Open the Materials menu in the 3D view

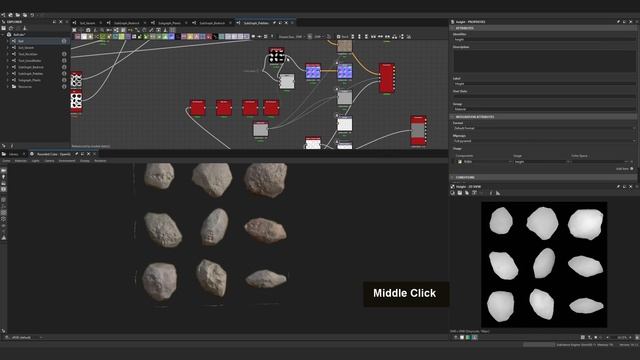pyautogui.click(x=20, y=161)
